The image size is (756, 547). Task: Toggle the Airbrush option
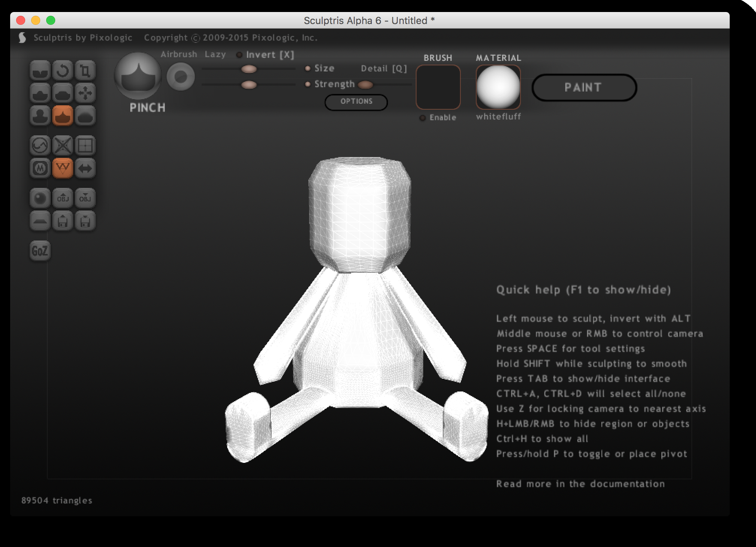179,54
